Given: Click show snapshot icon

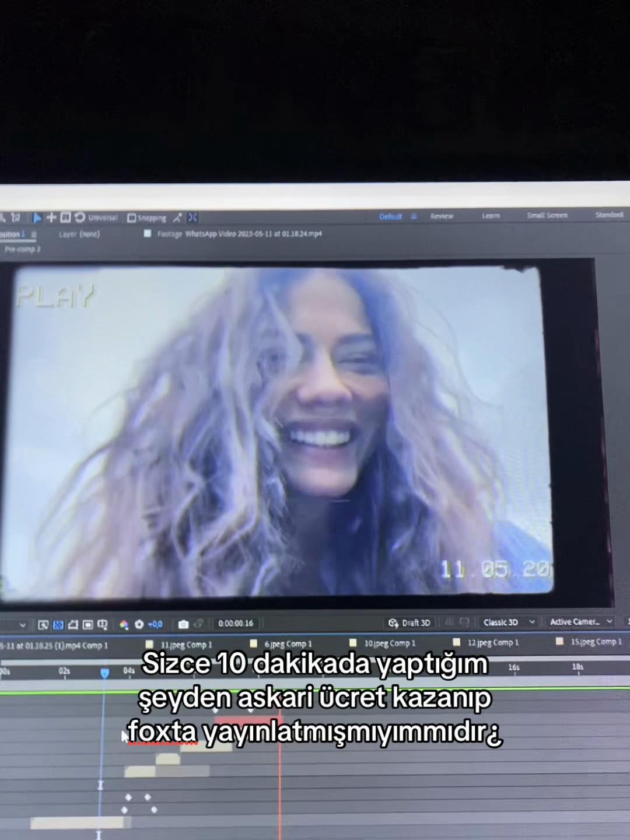Looking at the screenshot, I should [x=198, y=624].
